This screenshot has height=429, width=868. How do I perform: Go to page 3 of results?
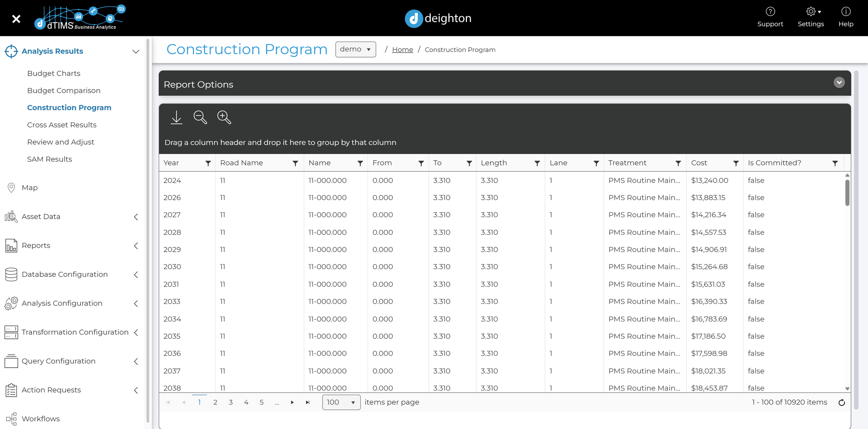231,402
